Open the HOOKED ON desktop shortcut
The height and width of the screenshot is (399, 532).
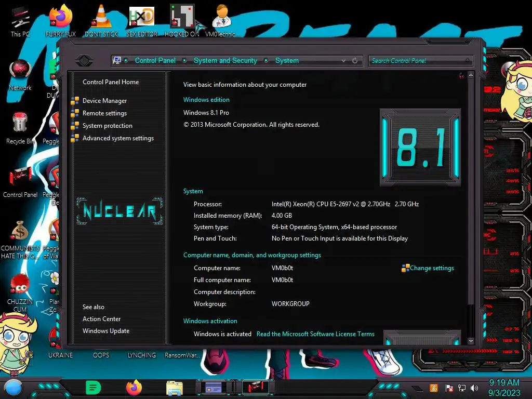182,21
